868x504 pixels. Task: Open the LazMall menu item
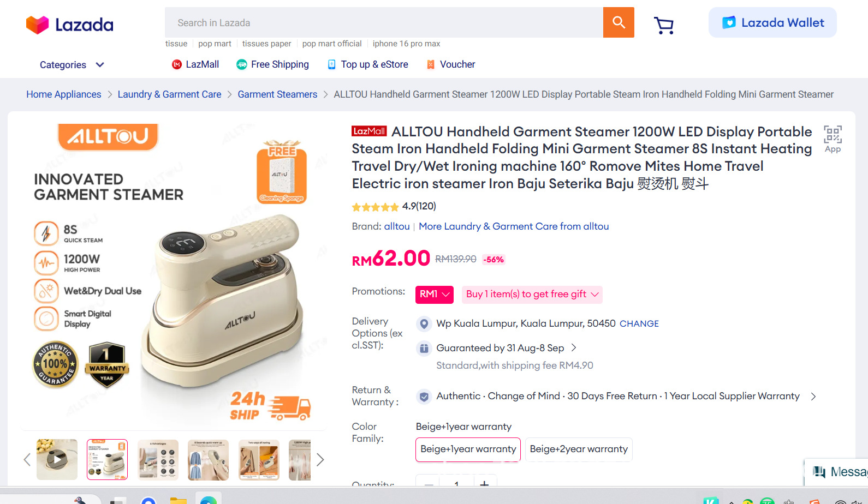(195, 64)
